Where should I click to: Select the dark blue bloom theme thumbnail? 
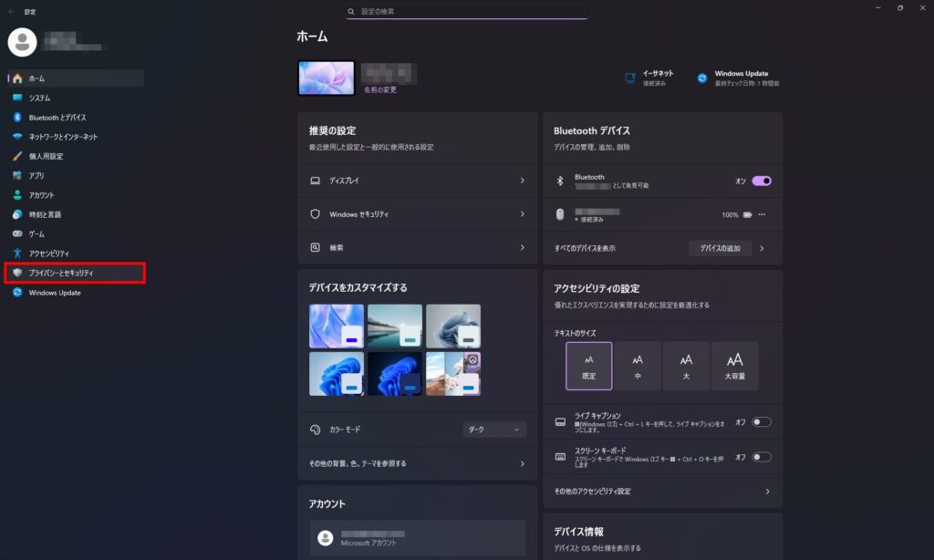click(395, 374)
